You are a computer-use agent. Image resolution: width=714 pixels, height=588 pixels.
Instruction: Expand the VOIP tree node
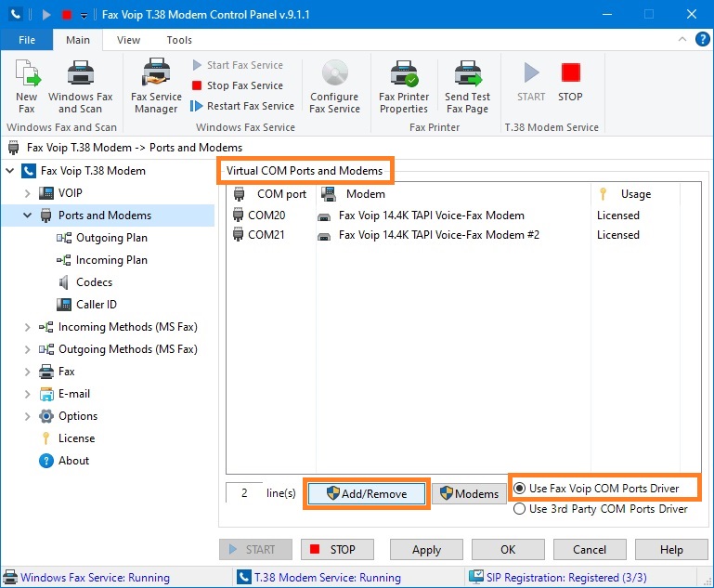(x=27, y=193)
